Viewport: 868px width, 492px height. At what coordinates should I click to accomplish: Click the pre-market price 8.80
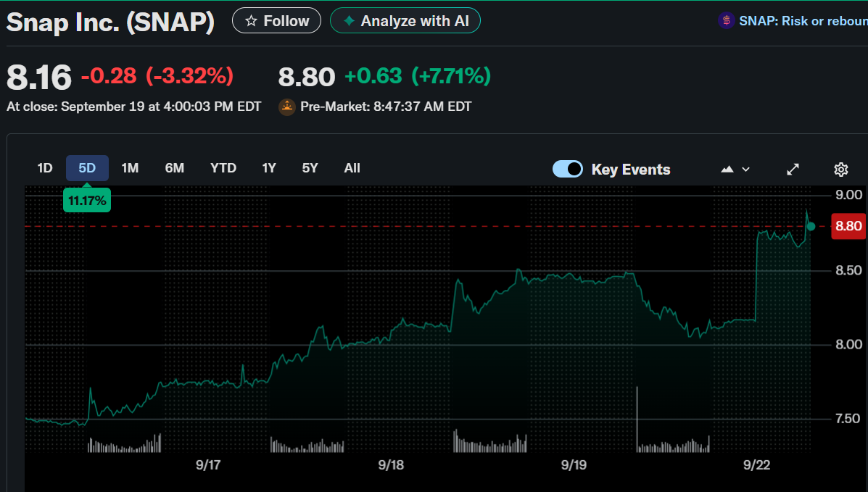(307, 77)
